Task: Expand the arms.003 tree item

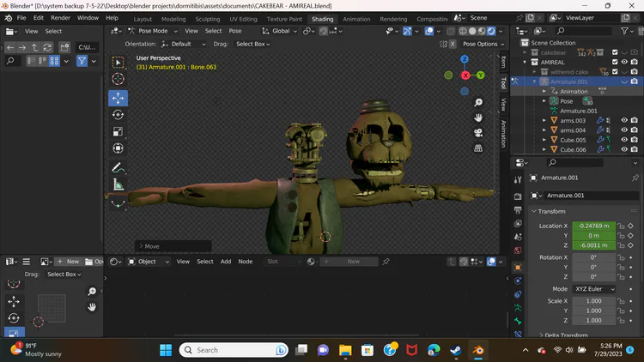Action: tap(544, 120)
